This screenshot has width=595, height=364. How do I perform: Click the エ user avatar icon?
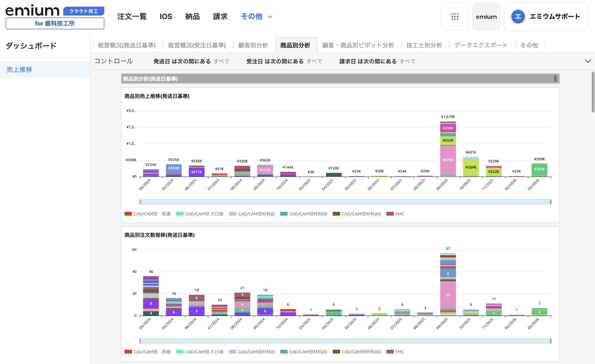pos(518,16)
